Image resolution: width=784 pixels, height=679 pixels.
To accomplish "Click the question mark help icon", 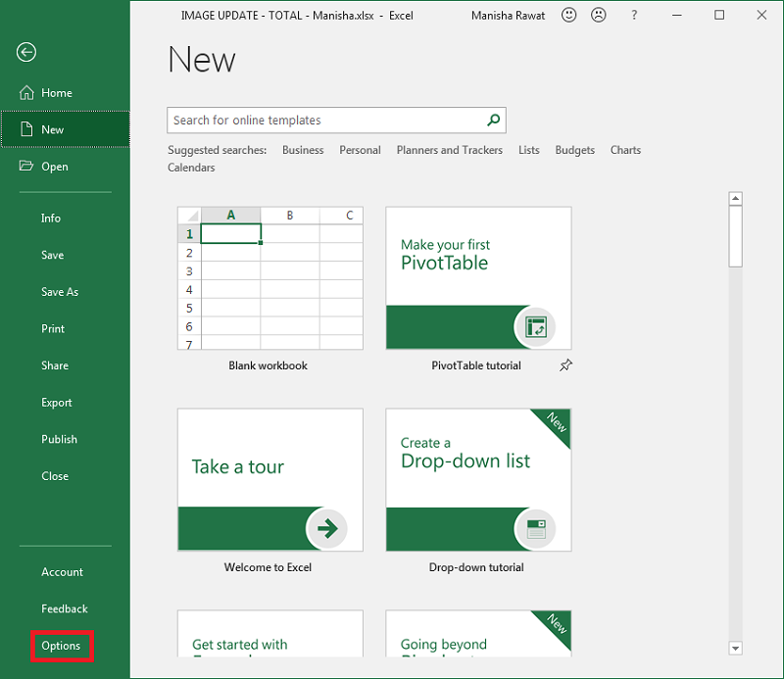I will [634, 15].
